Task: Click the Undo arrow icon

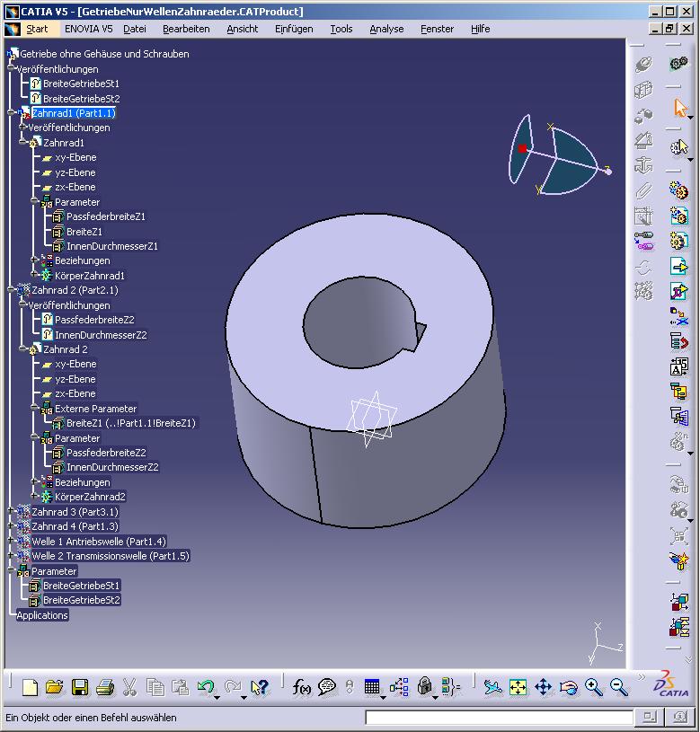Action: click(206, 687)
